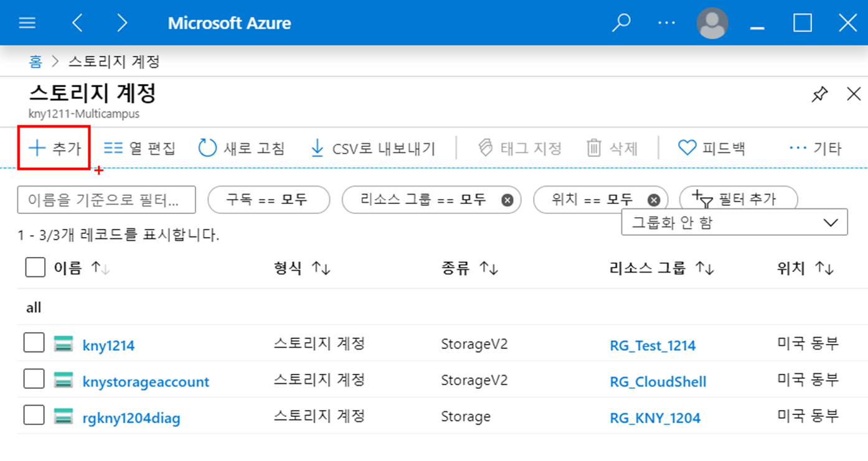Open the 그룹화 안 함 grouping dropdown
This screenshot has height=461, width=868.
click(735, 222)
